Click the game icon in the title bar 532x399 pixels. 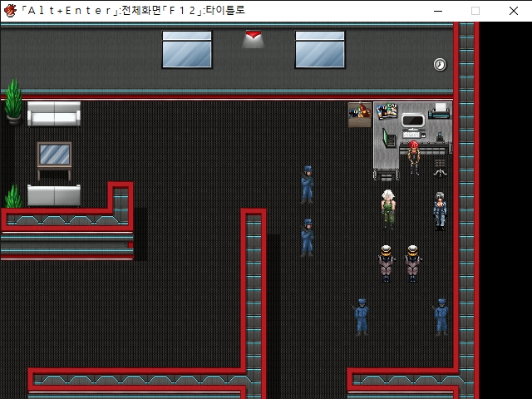pyautogui.click(x=10, y=11)
